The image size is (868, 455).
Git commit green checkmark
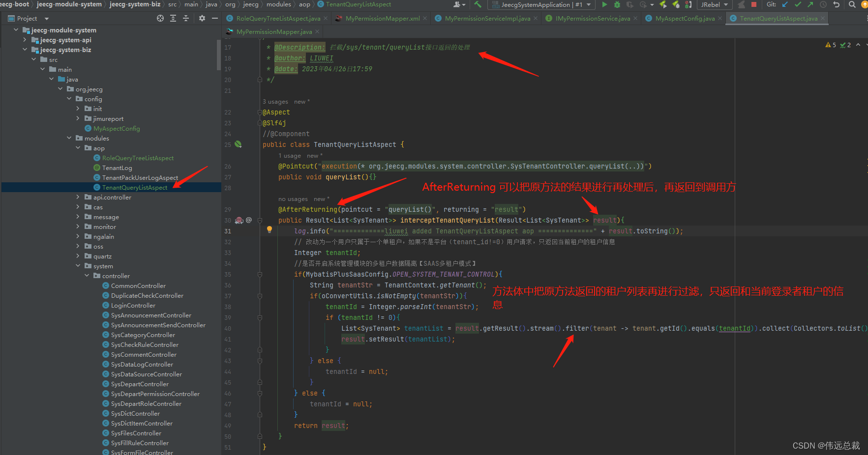[798, 4]
